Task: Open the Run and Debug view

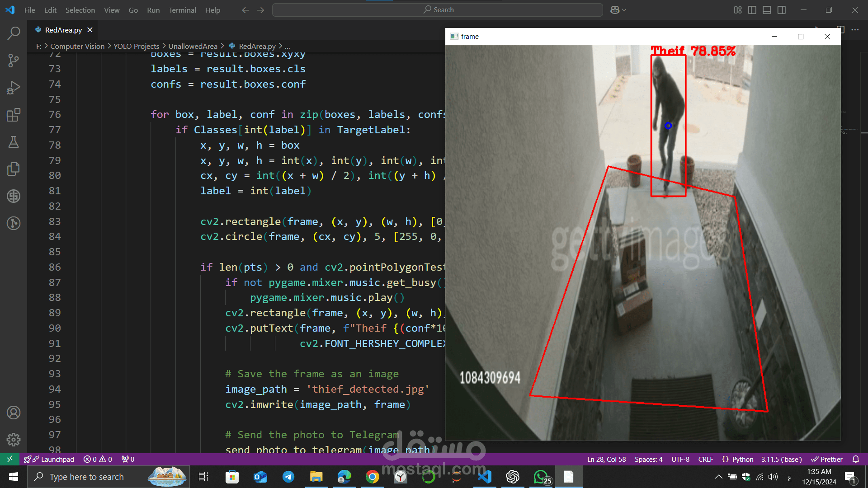Action: [14, 88]
